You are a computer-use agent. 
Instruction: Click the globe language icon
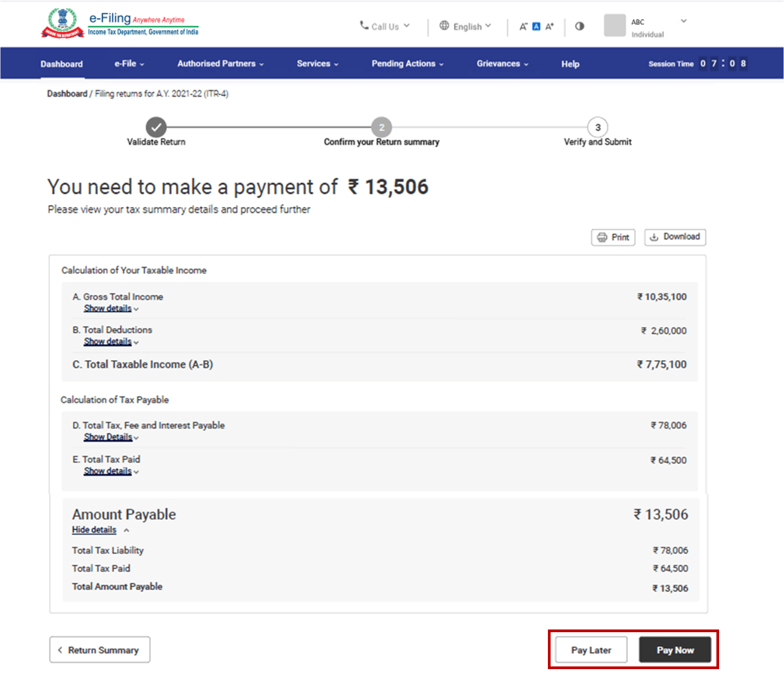pyautogui.click(x=444, y=26)
